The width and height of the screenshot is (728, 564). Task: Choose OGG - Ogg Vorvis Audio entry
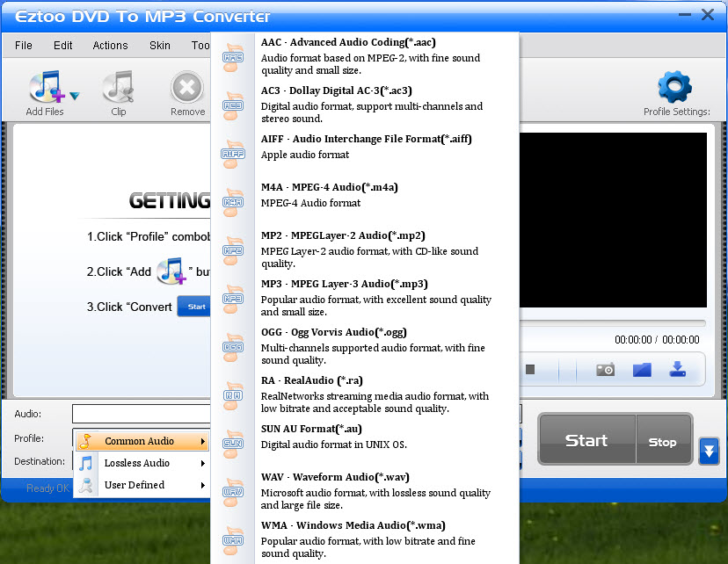(365, 345)
